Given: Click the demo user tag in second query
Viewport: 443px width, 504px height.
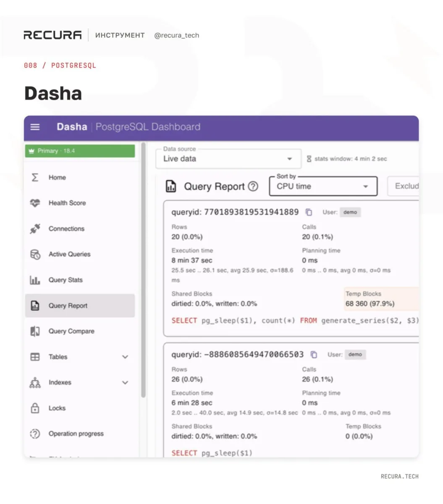Looking at the screenshot, I should [355, 354].
